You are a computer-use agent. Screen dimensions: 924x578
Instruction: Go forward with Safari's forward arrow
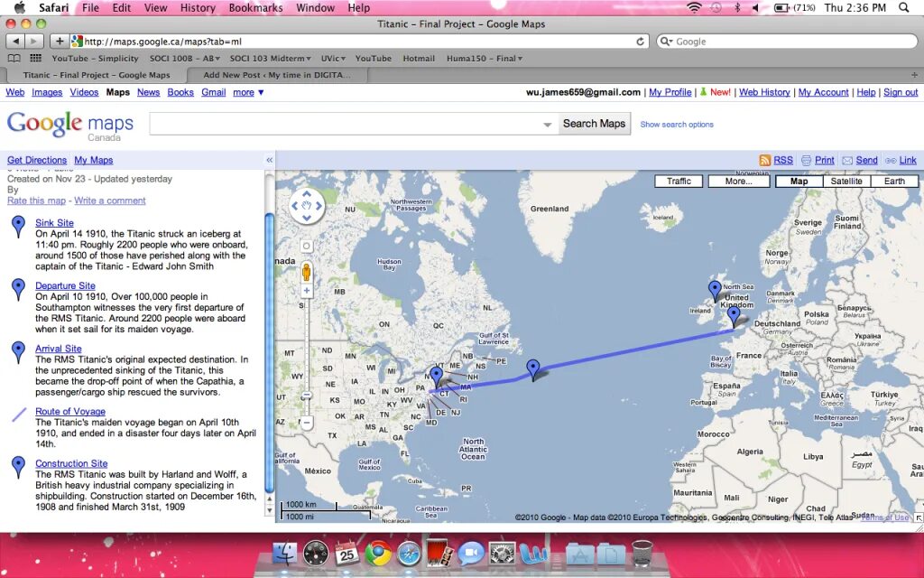pyautogui.click(x=34, y=42)
